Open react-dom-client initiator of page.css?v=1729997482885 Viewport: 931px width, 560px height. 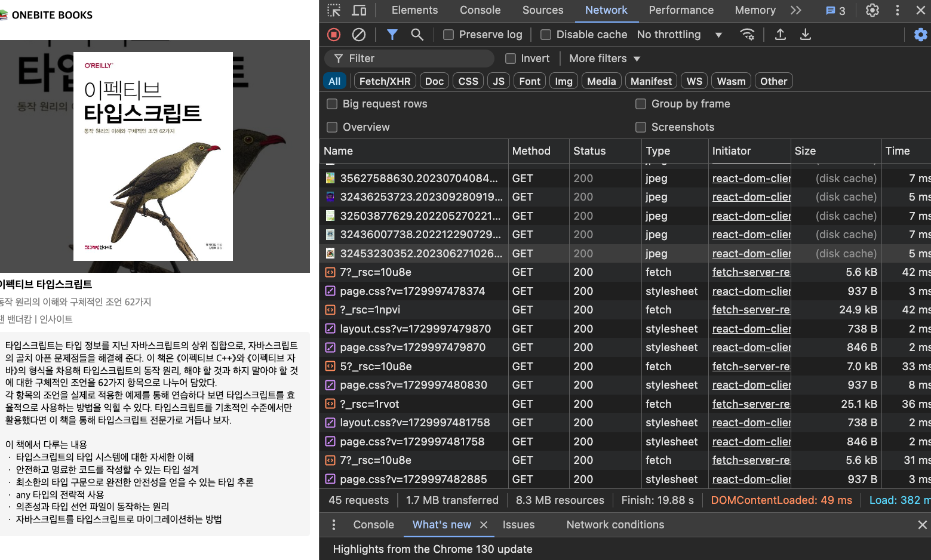[751, 479]
